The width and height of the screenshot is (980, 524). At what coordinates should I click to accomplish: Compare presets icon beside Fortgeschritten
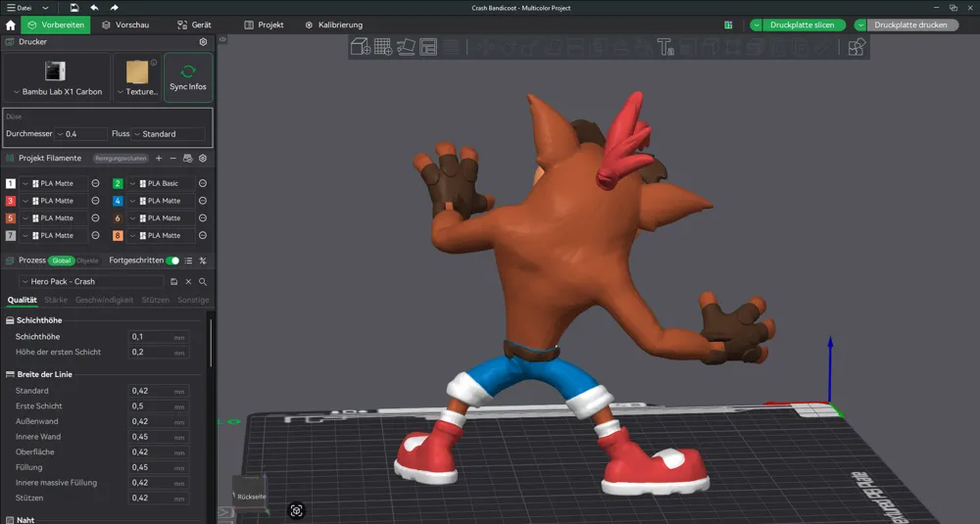coord(203,261)
